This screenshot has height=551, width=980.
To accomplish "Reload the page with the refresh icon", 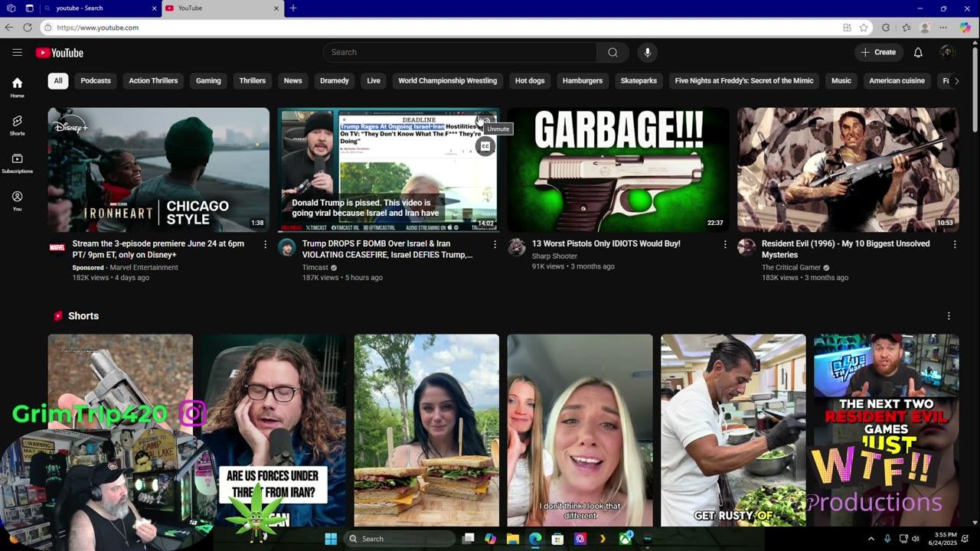I will coord(28,28).
